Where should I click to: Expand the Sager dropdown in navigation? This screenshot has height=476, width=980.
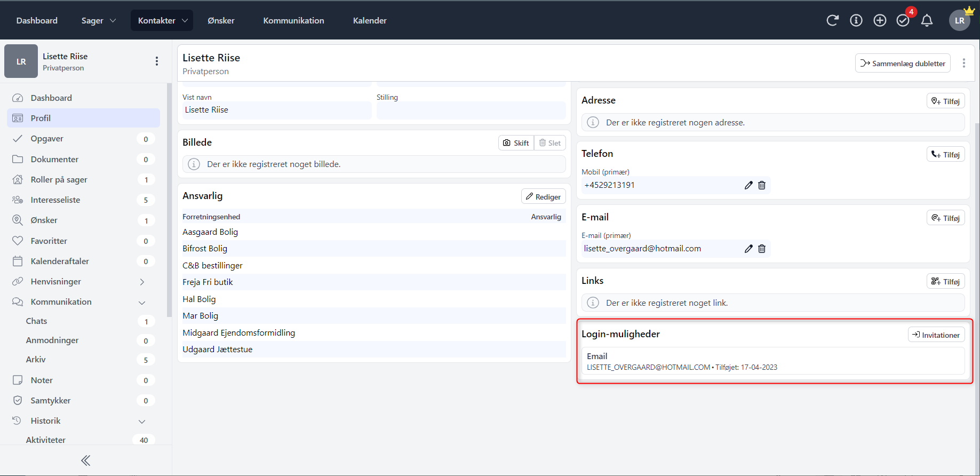click(98, 20)
